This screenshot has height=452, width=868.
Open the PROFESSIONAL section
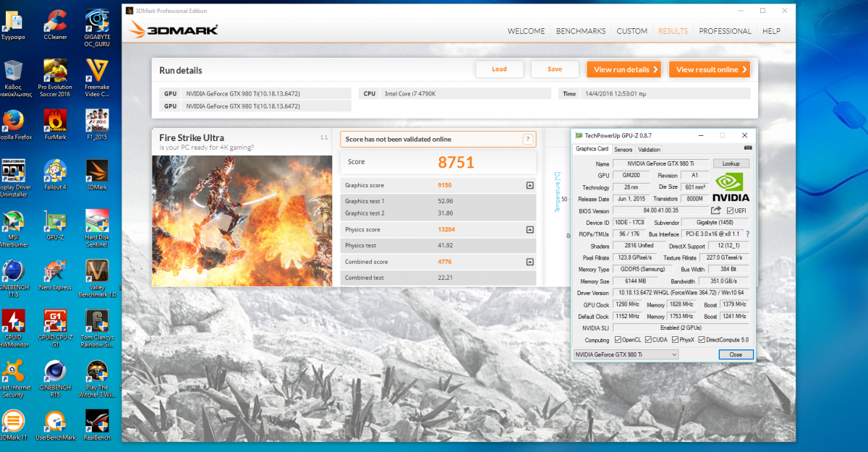(725, 31)
